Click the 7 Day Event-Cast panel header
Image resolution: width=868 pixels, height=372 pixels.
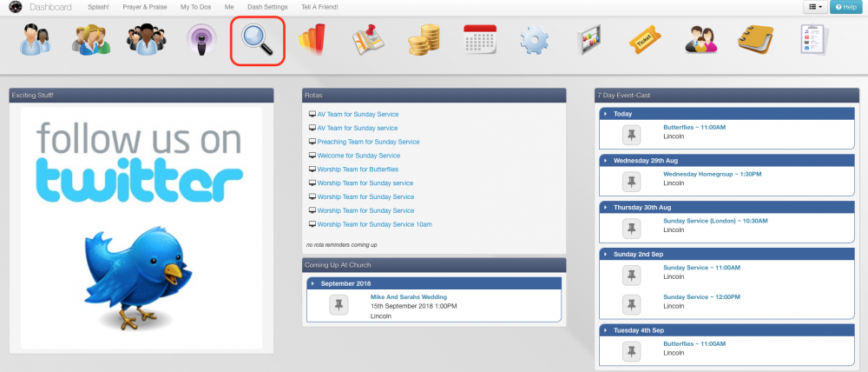[x=727, y=96]
